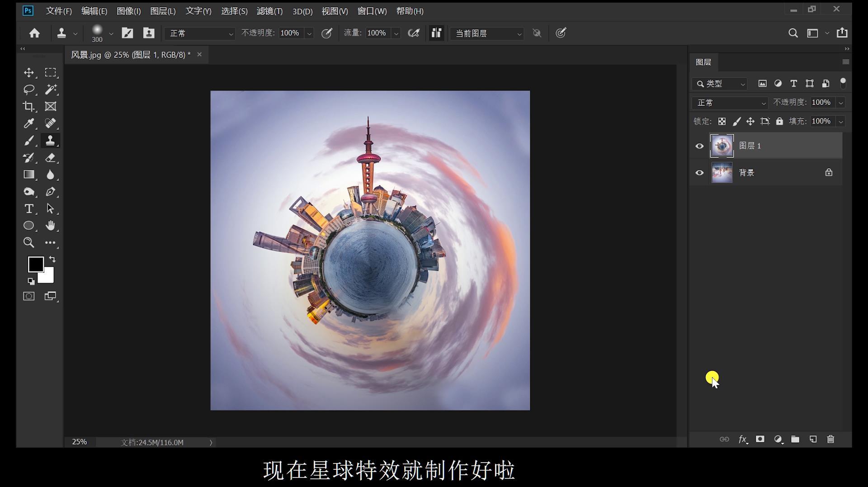Select the Pen tool
This screenshot has height=487, width=868.
click(50, 192)
